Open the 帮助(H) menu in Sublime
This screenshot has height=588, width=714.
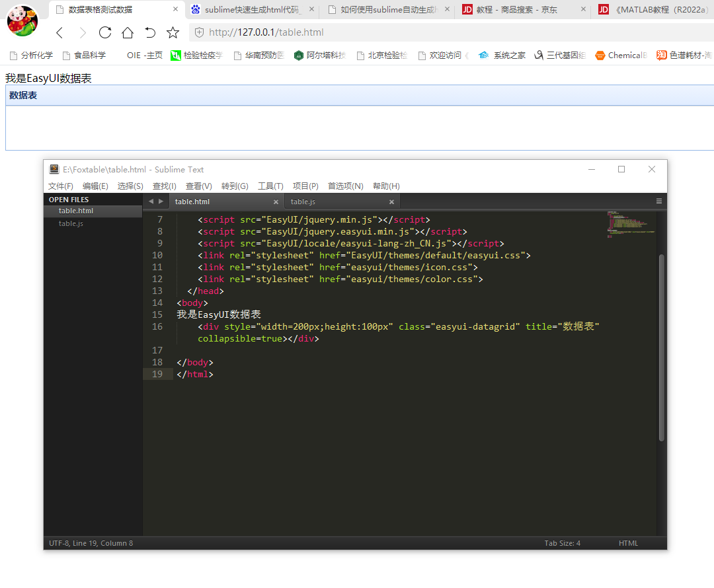tap(386, 186)
